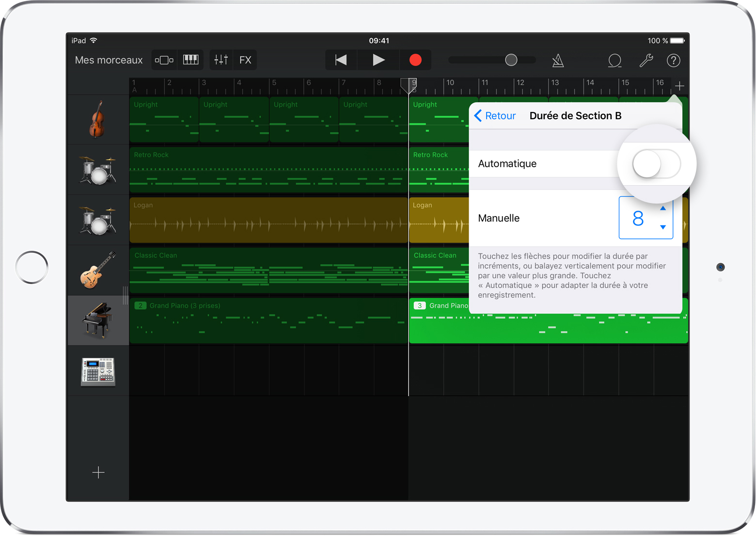Move the playhead marker at bar 9
This screenshot has width=756, height=536.
pyautogui.click(x=408, y=86)
